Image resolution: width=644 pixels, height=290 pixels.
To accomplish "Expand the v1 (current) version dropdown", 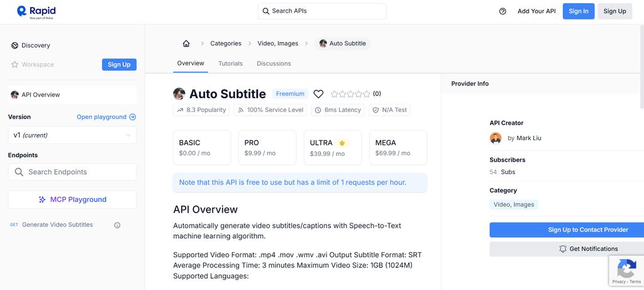I will [x=72, y=135].
